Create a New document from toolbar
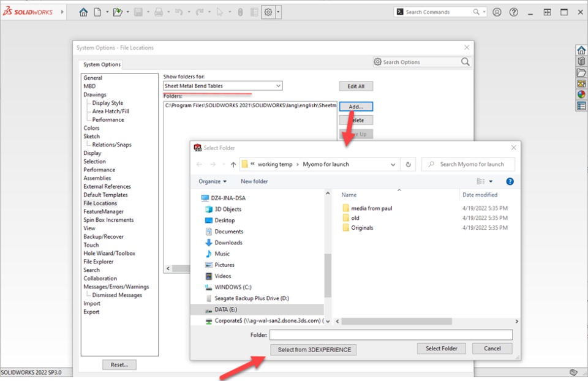This screenshot has width=588, height=381. 97,12
